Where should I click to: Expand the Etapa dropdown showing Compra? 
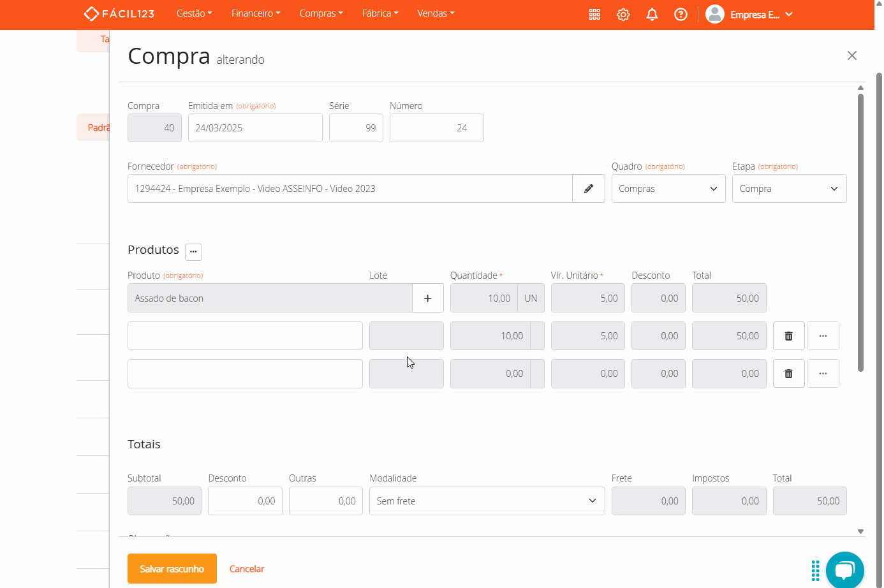[788, 189]
